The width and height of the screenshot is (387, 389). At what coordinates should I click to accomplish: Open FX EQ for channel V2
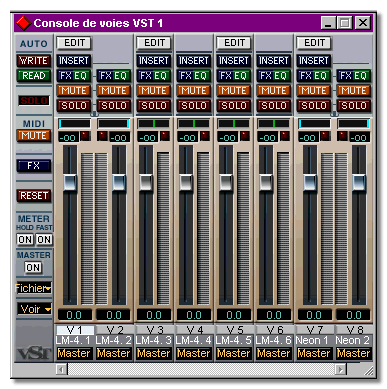pos(114,76)
